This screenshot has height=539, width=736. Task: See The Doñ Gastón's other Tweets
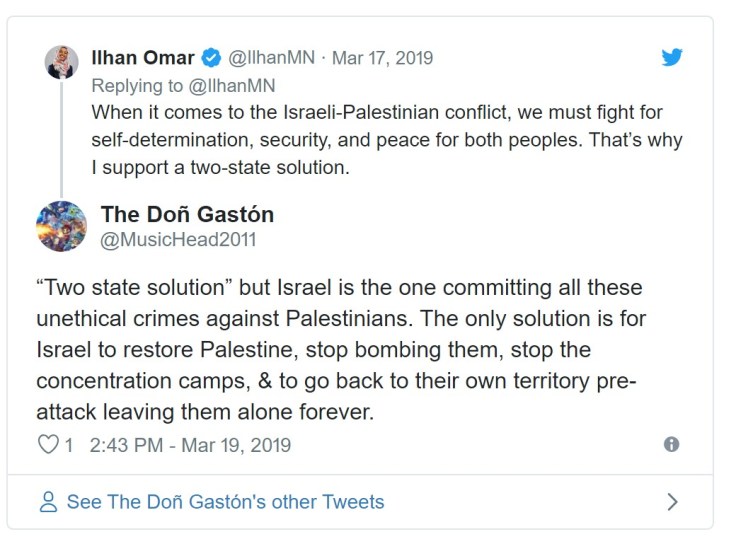tap(225, 502)
